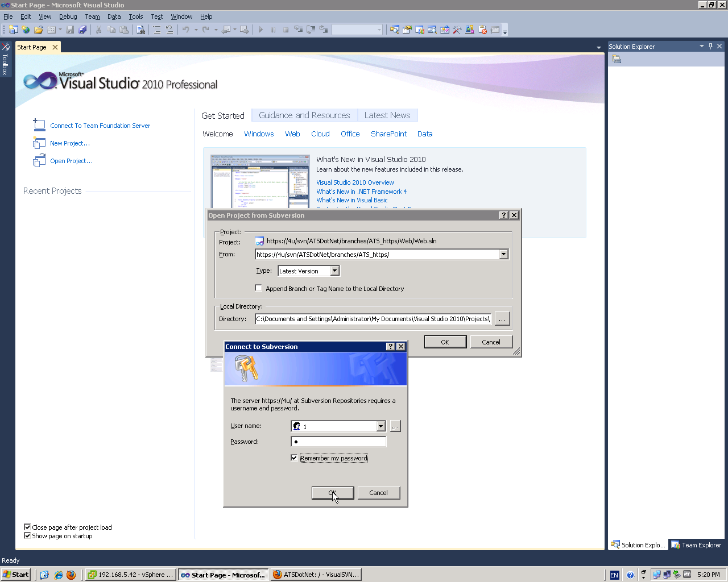Click the Cut toolbar icon
The image size is (728, 582).
click(98, 30)
